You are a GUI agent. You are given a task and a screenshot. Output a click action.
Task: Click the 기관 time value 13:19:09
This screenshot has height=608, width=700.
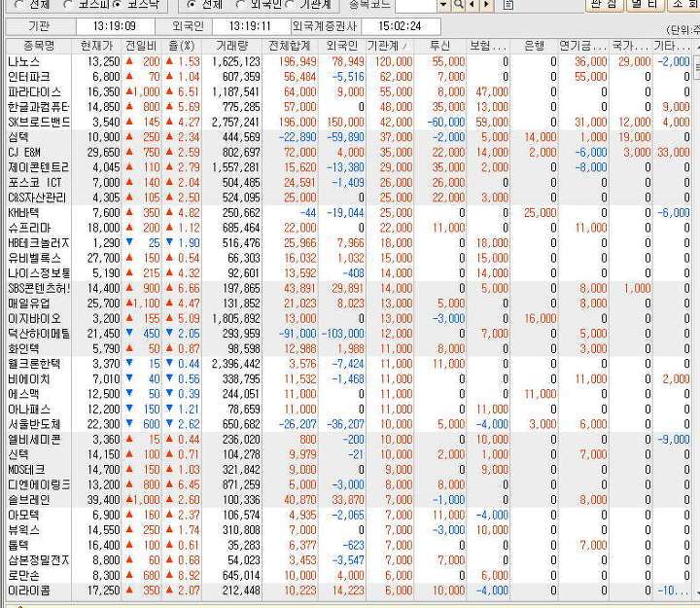[x=115, y=26]
